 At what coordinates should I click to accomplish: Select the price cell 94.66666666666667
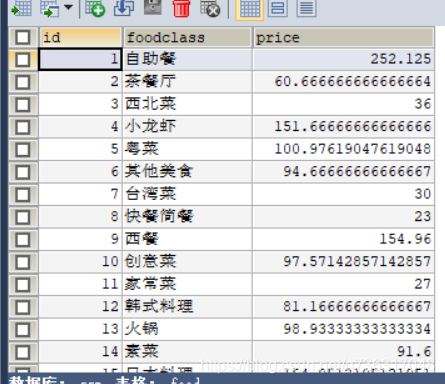pyautogui.click(x=343, y=172)
